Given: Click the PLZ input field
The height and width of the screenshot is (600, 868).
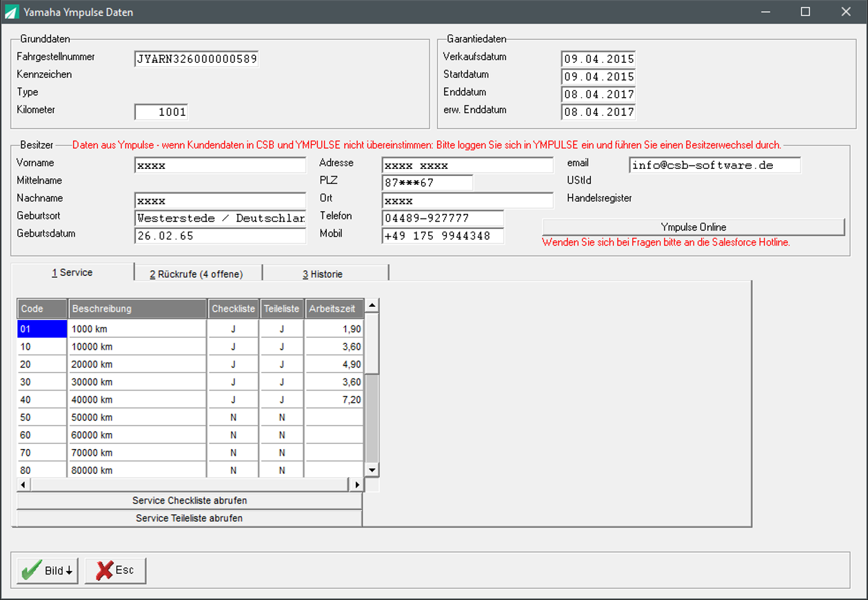Looking at the screenshot, I should pos(427,183).
